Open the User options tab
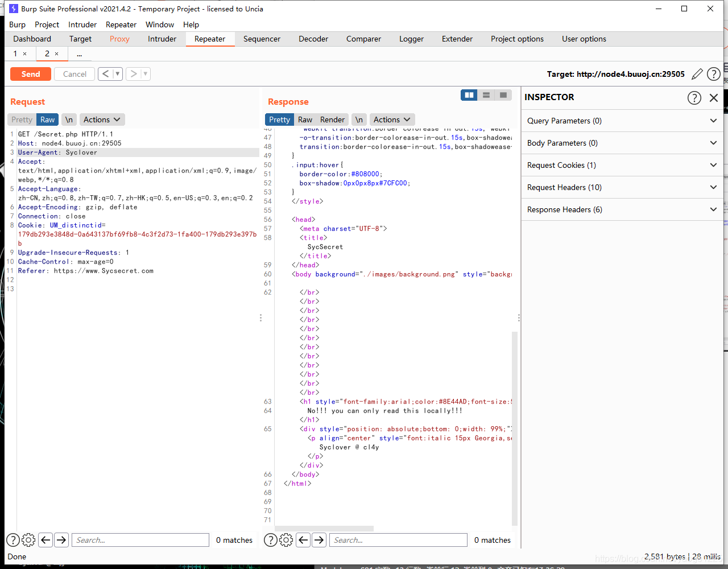This screenshot has height=569, width=728. [x=584, y=39]
